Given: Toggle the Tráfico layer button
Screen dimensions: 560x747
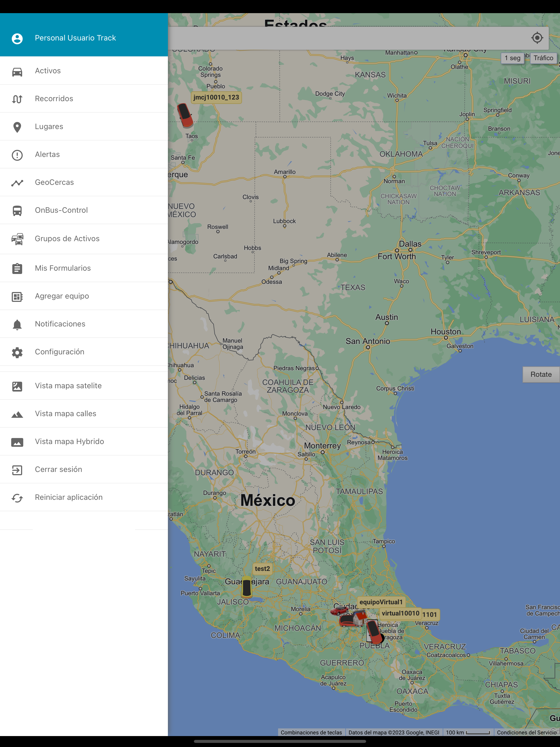Looking at the screenshot, I should click(x=543, y=58).
